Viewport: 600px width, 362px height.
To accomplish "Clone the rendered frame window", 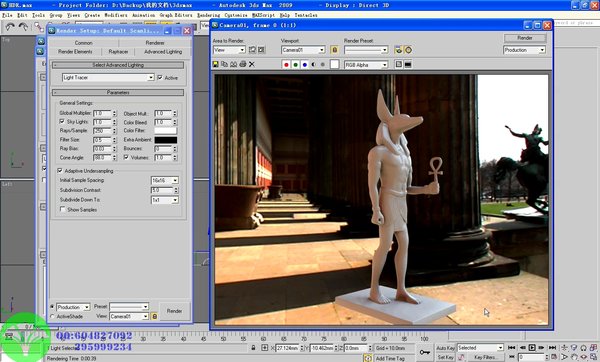I will tap(233, 64).
